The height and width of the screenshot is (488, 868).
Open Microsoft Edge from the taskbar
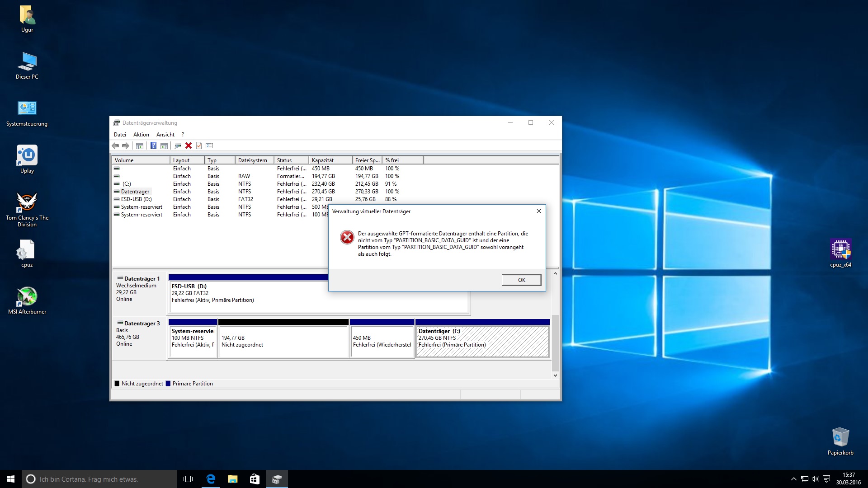[x=211, y=479]
